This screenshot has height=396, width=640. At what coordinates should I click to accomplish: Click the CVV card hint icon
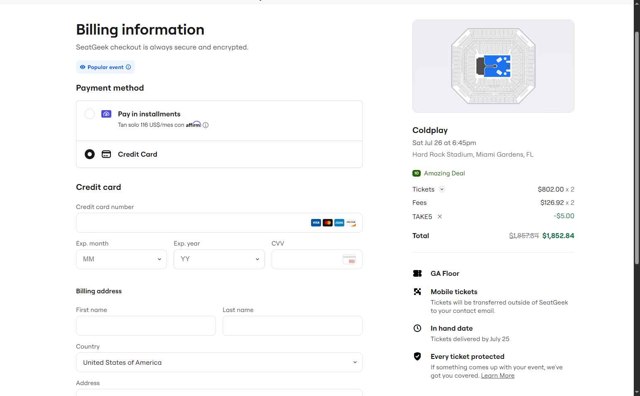pos(349,259)
